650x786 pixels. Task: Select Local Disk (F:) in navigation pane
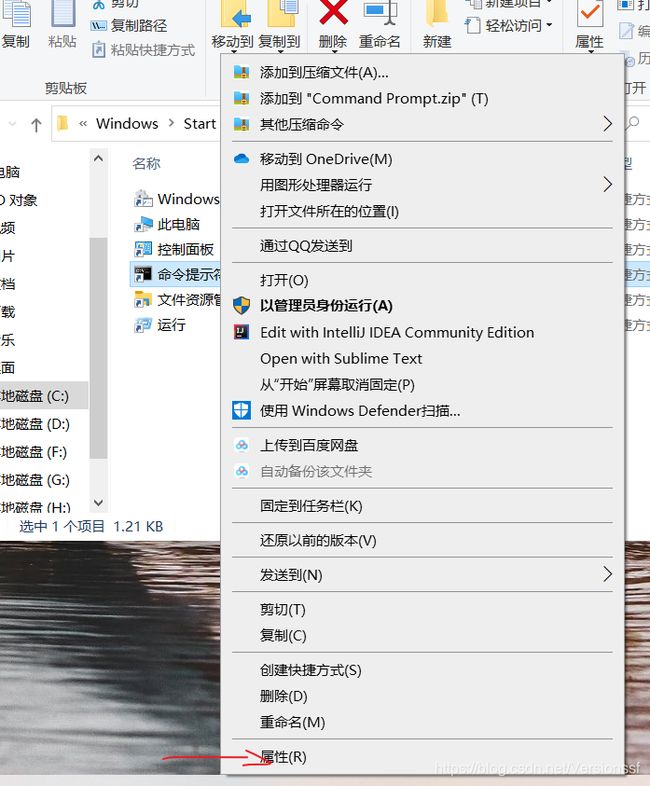pyautogui.click(x=44, y=452)
